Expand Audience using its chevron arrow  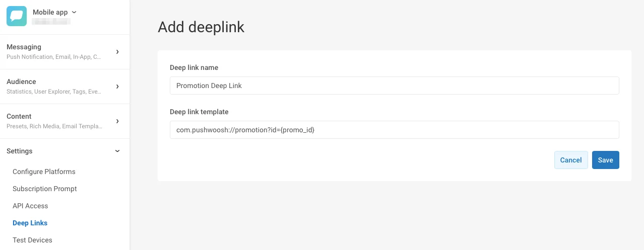click(117, 87)
